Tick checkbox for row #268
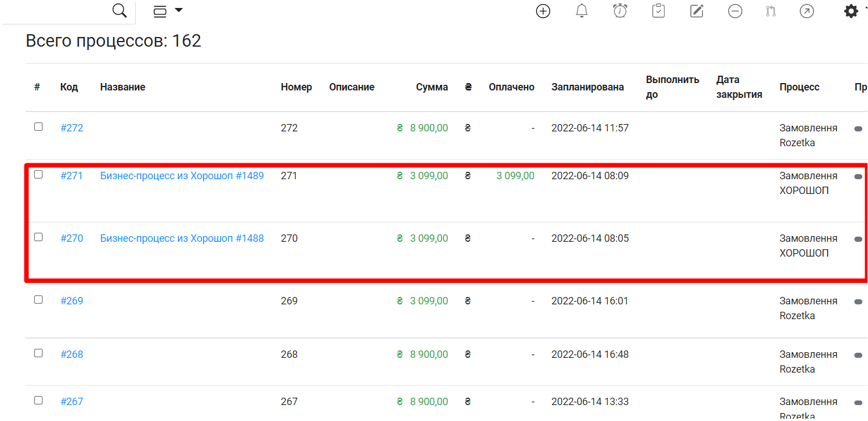 tap(38, 353)
